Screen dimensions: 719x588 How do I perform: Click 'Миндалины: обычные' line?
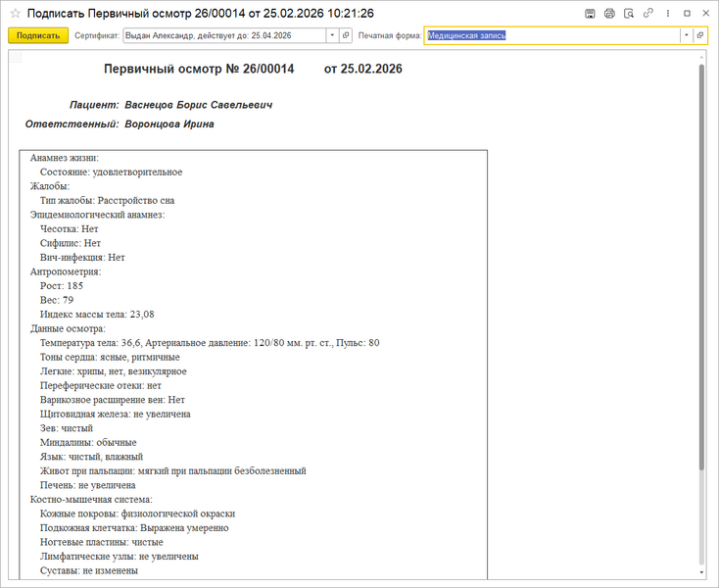(x=88, y=442)
